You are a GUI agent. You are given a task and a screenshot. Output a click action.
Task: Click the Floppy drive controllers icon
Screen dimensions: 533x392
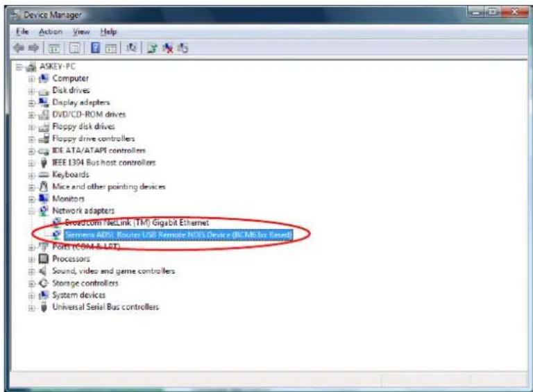pos(44,139)
